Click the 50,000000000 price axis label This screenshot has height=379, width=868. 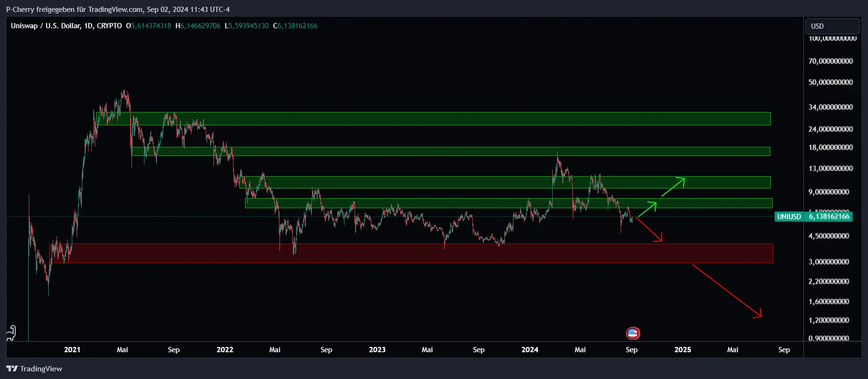[x=831, y=82]
